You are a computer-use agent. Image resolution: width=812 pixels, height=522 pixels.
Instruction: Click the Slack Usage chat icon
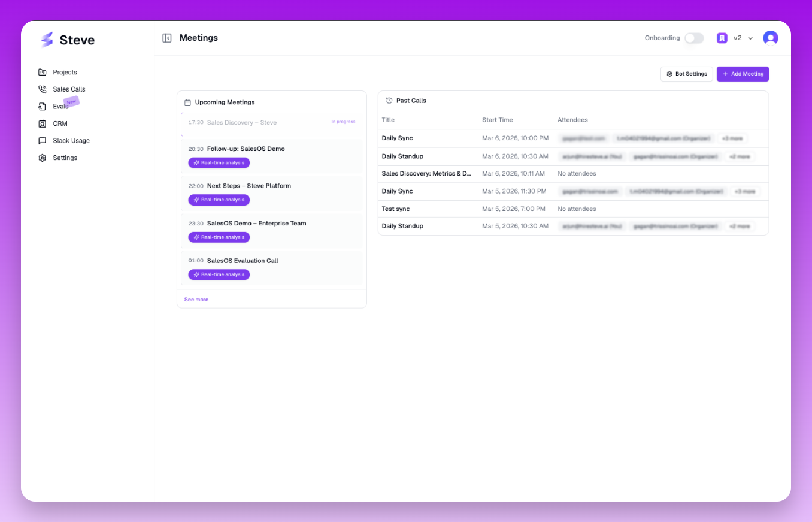coord(42,141)
